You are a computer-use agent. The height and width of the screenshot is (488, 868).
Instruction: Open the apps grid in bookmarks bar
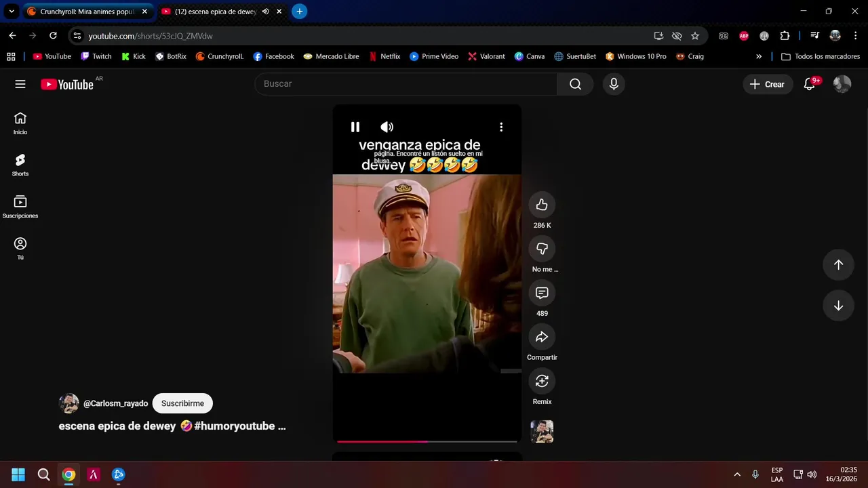click(11, 56)
